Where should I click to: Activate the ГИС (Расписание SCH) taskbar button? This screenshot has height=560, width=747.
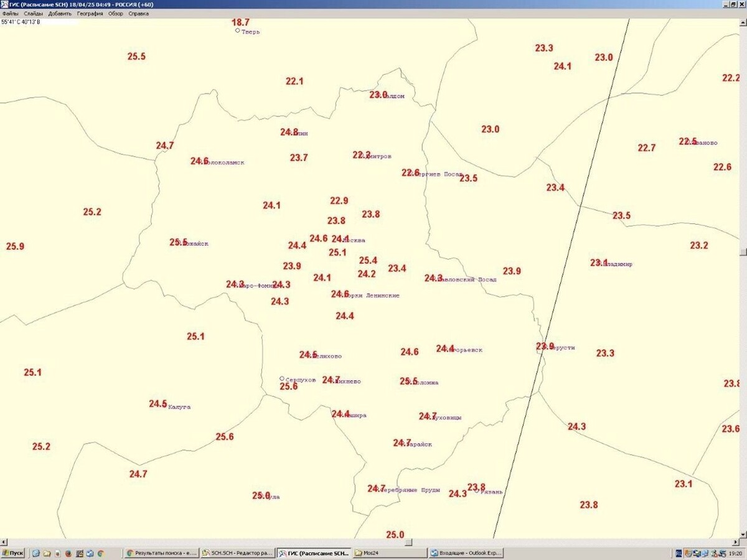pyautogui.click(x=314, y=553)
